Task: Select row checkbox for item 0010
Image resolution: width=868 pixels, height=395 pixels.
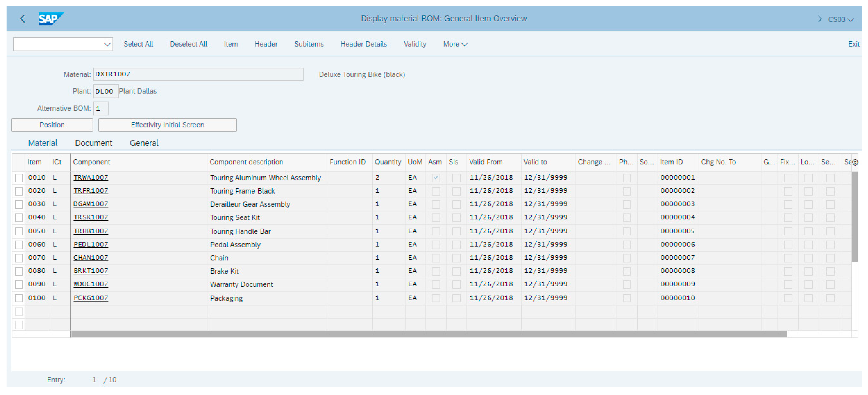Action: pyautogui.click(x=19, y=178)
